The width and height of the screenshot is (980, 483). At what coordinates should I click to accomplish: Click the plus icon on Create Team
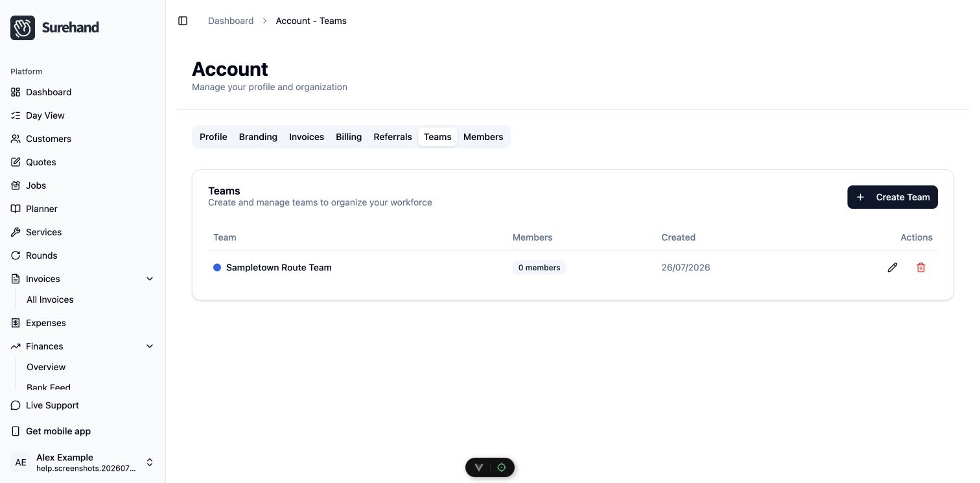click(x=860, y=197)
